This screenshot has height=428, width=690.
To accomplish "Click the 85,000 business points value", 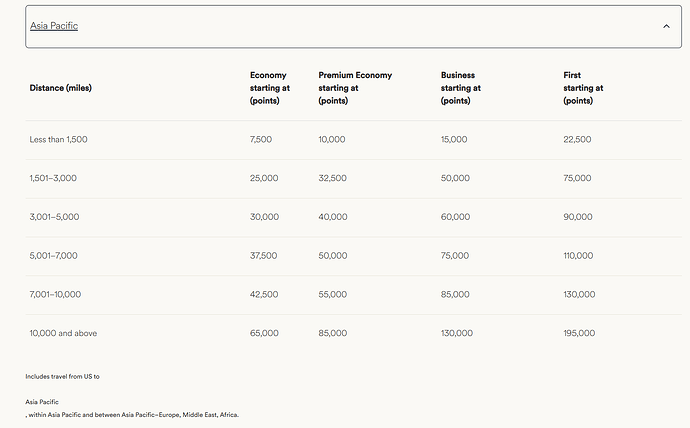I will pos(455,294).
